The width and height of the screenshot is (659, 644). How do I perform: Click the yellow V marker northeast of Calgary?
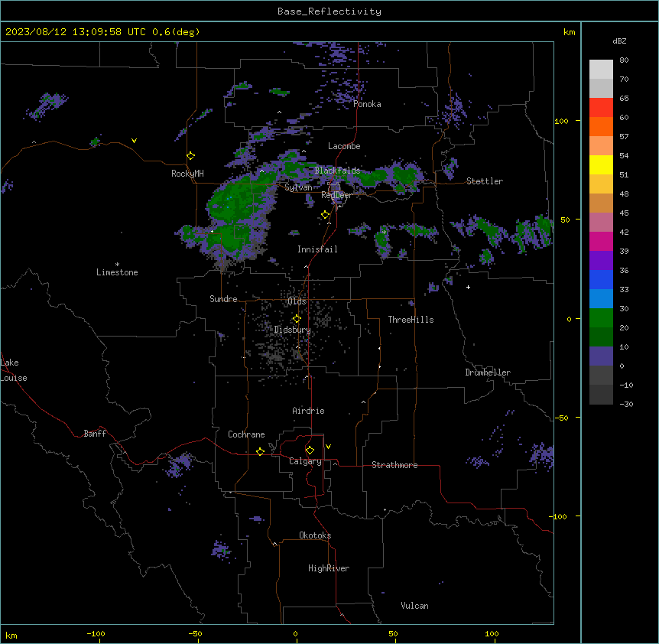(x=328, y=447)
